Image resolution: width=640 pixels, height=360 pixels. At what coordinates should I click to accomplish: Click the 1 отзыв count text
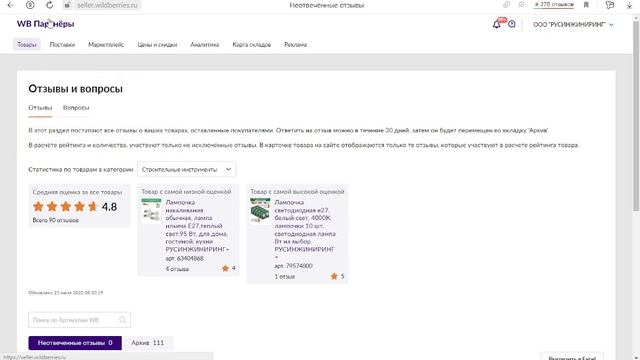[x=284, y=277]
